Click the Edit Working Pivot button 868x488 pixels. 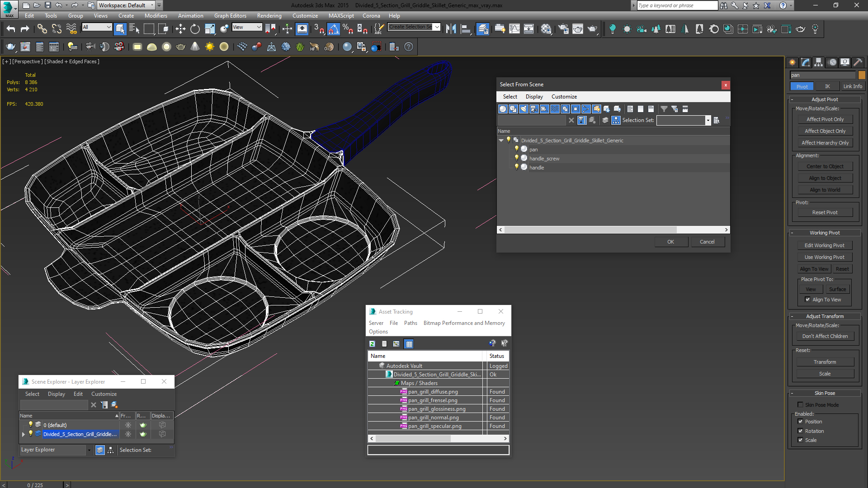(x=825, y=245)
